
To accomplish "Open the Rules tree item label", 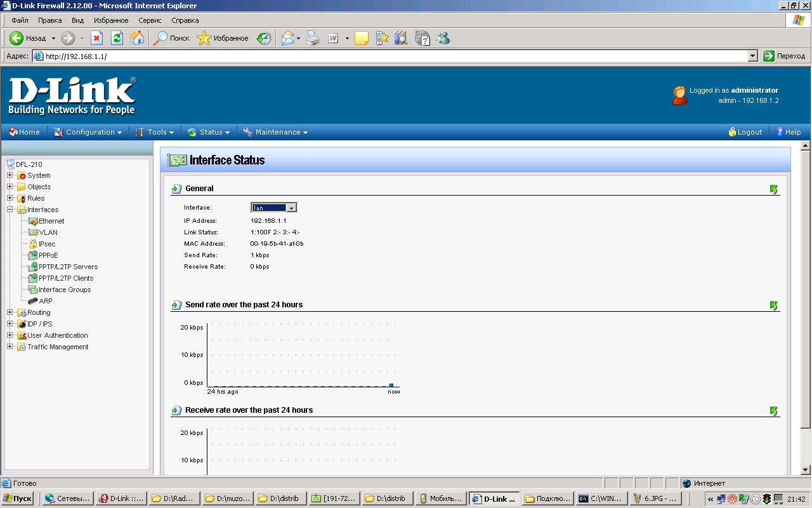I will [36, 198].
